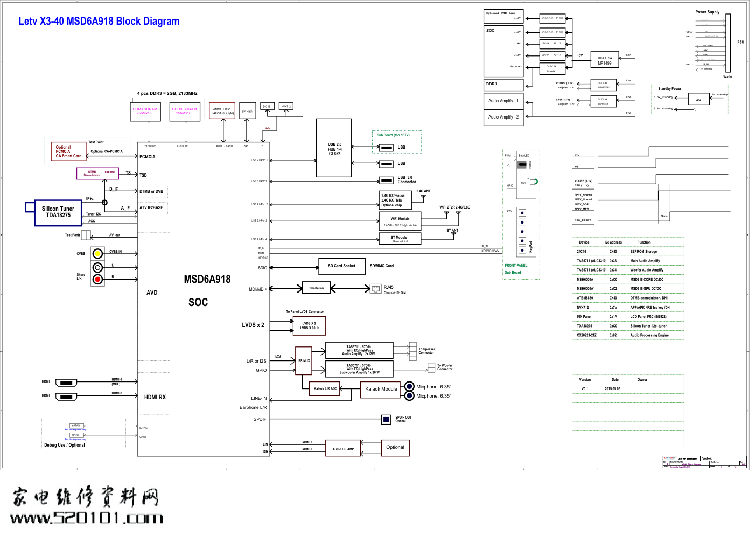Select the HDMI-1 (MHL) connector icon
The image size is (756, 535).
(x=67, y=382)
